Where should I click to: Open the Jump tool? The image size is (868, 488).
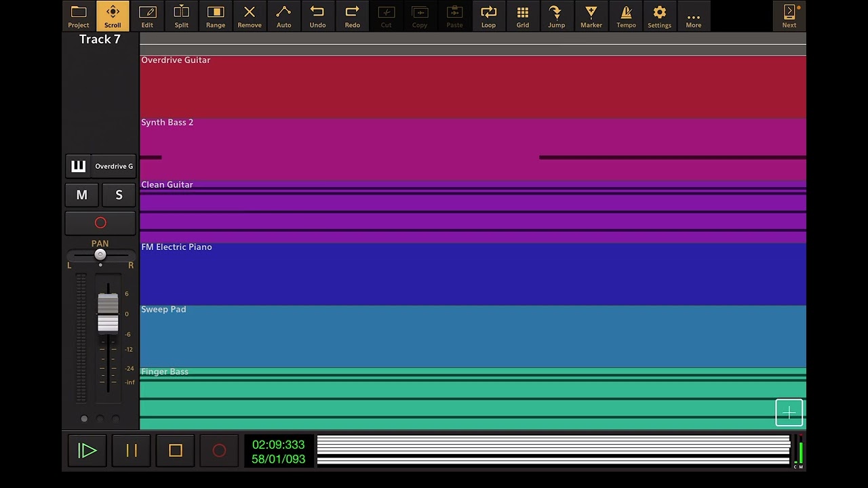click(x=557, y=16)
